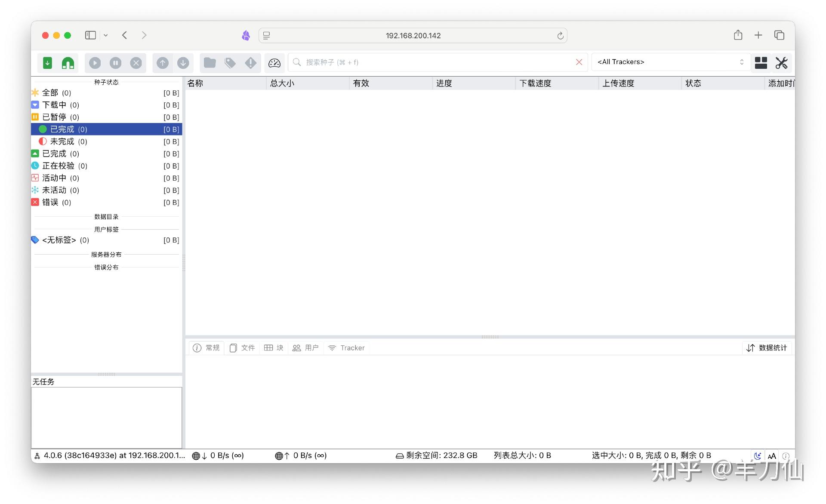Toggle dark mode with the moon icon
This screenshot has height=504, width=826.
click(x=757, y=455)
